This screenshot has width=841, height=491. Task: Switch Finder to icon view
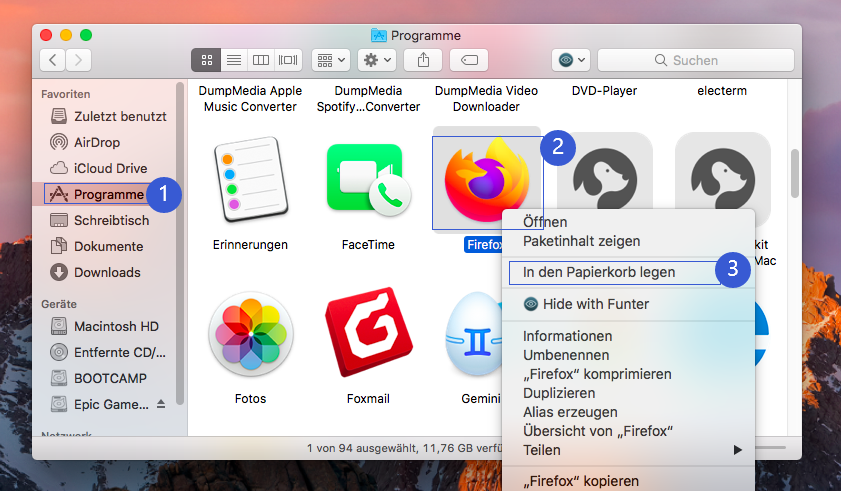206,60
